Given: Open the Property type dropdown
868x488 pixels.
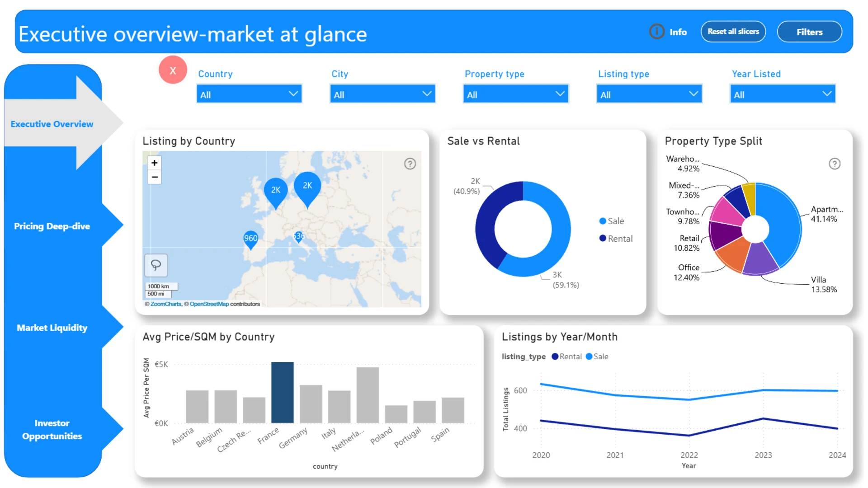Looking at the screenshot, I should click(515, 94).
